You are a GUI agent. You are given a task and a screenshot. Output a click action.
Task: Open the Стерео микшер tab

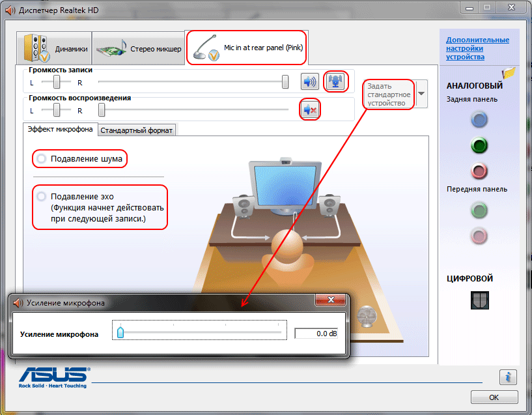point(138,48)
